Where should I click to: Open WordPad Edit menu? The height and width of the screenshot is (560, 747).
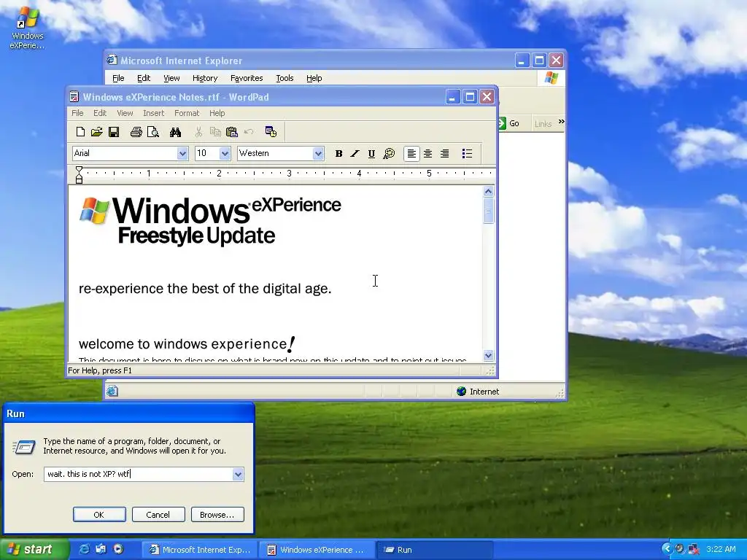click(99, 113)
